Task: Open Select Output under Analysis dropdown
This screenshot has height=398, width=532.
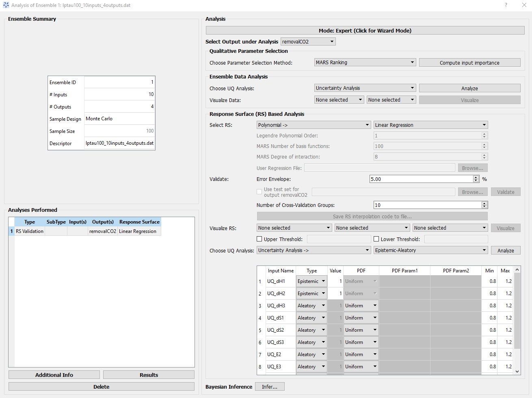Action: pyautogui.click(x=308, y=41)
